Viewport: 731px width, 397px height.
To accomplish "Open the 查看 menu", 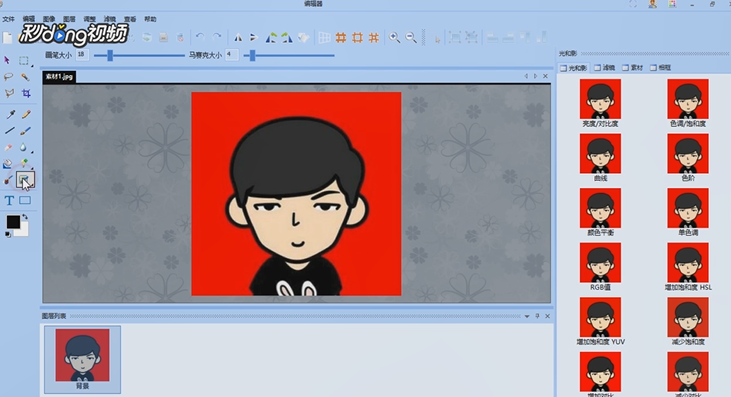I will click(130, 19).
